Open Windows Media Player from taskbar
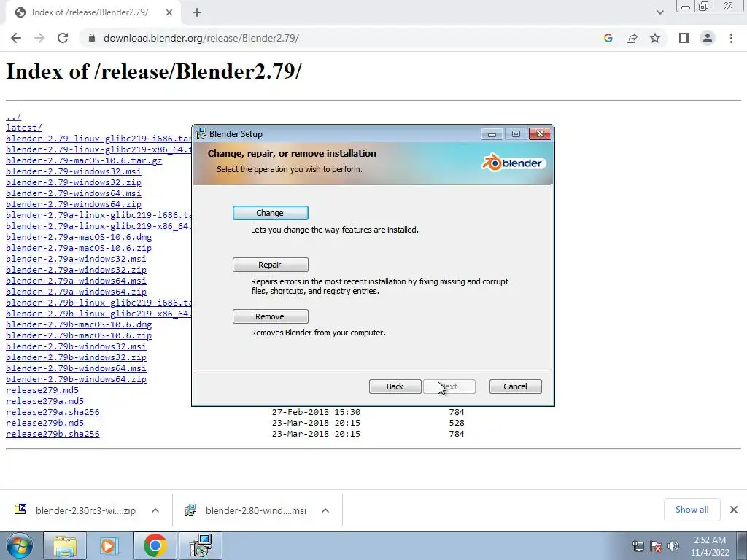The height and width of the screenshot is (560, 747). pos(109,545)
